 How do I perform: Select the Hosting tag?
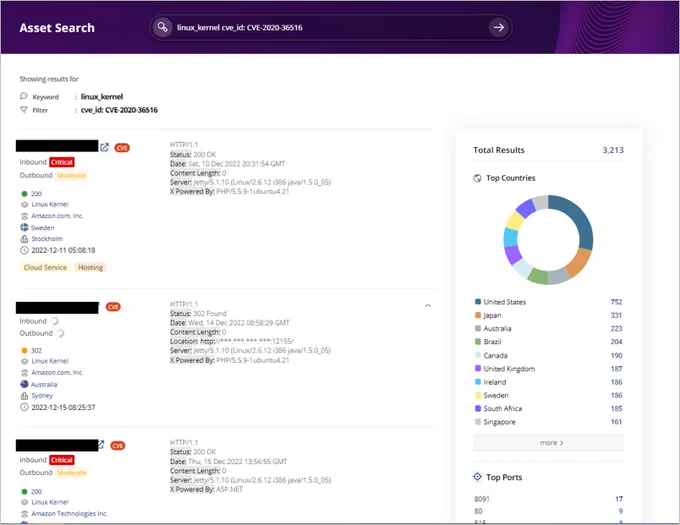[90, 267]
